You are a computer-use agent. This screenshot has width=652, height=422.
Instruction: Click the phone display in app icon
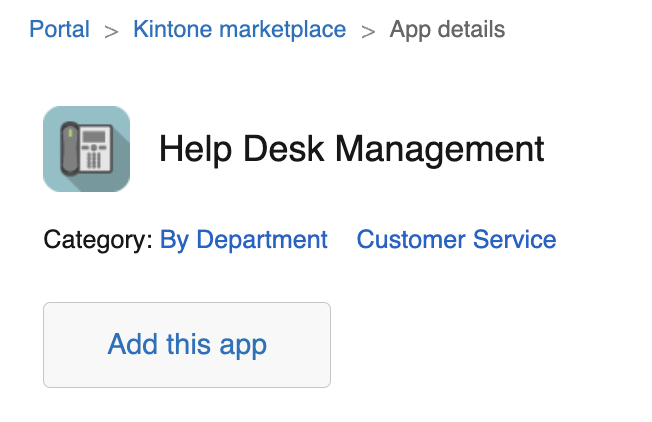(x=95, y=135)
